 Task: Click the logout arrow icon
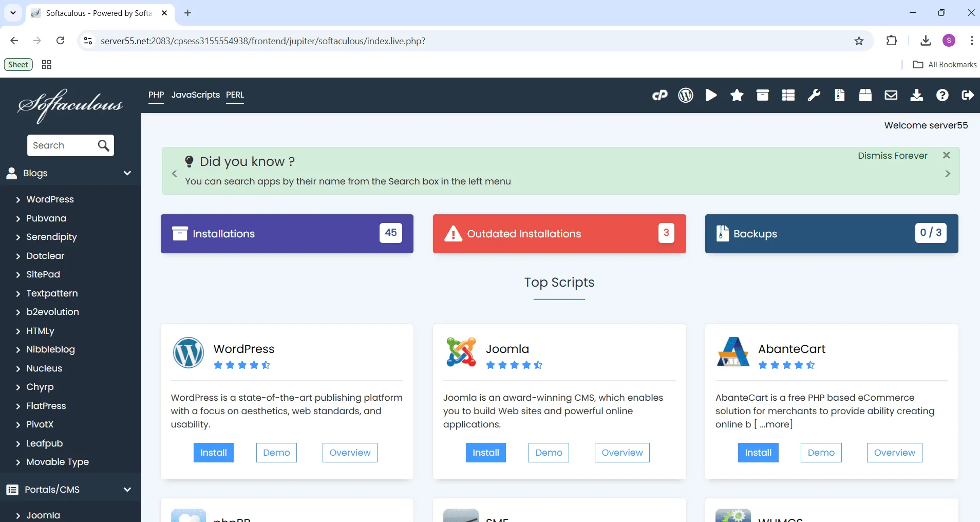[968, 95]
